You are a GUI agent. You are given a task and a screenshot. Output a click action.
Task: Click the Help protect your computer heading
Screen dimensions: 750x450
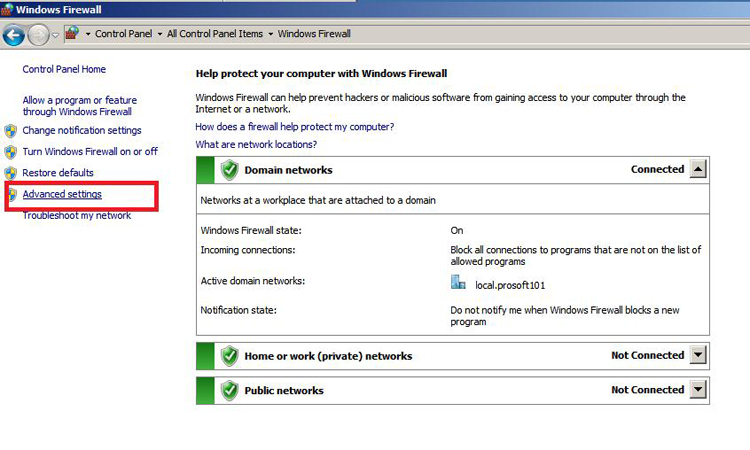321,74
